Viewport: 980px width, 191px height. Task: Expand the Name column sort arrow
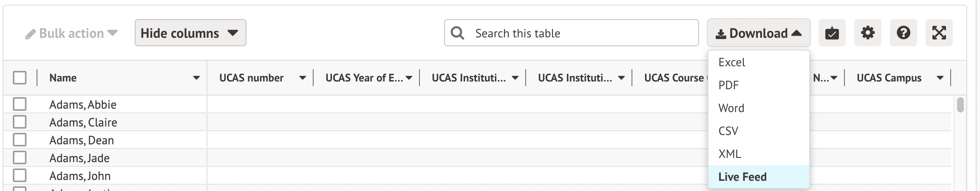tap(196, 78)
